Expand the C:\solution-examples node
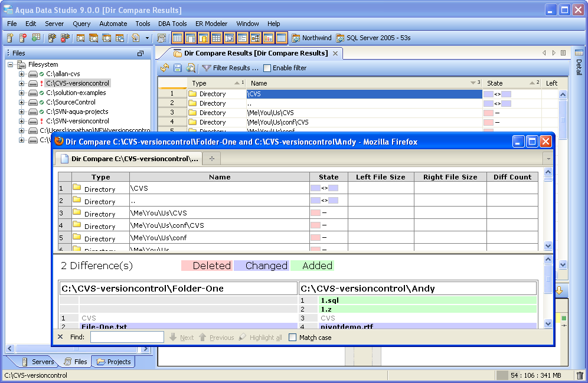Viewport: 588px width, 383px height. coord(22,93)
